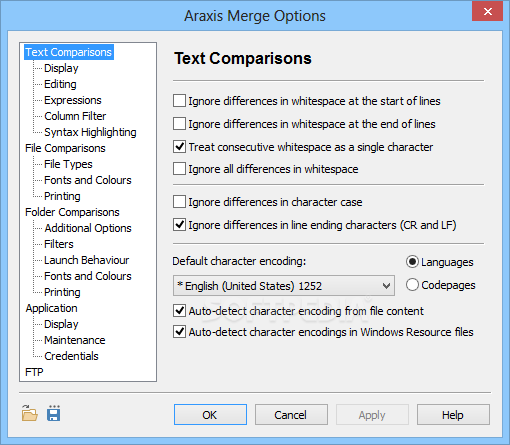
Task: Open the Filters page
Action: click(x=59, y=244)
